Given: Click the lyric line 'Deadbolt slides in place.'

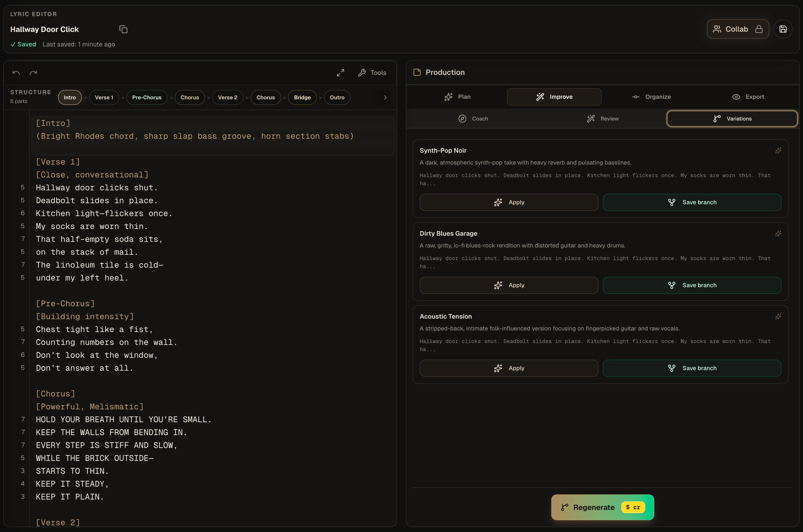Looking at the screenshot, I should pos(97,201).
